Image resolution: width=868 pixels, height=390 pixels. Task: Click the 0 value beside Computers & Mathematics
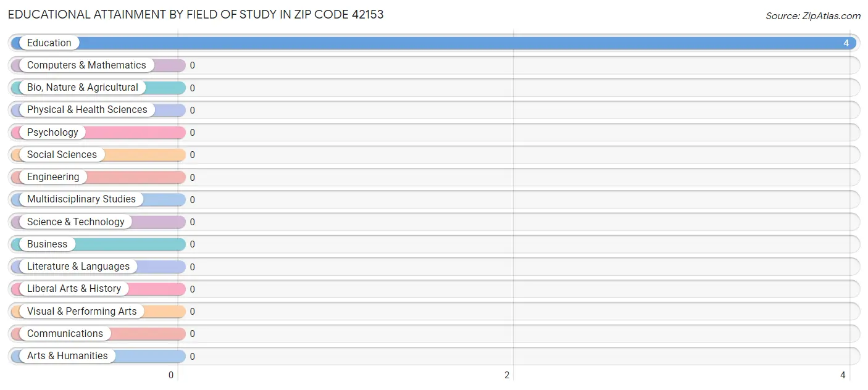point(193,65)
